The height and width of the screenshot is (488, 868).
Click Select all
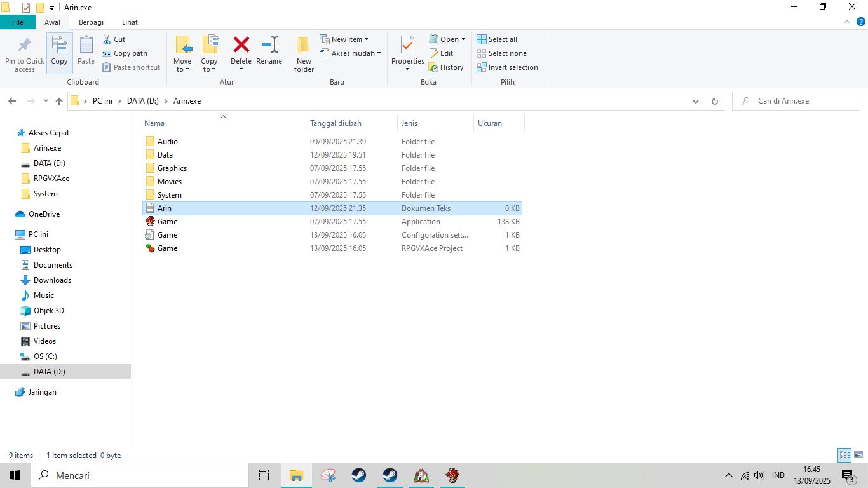[497, 39]
